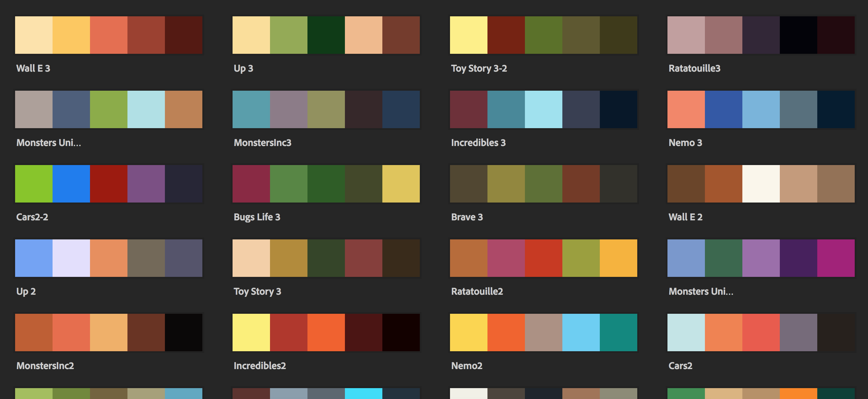Open the Wall E 3 palette label
The height and width of the screenshot is (399, 868).
[x=33, y=69]
